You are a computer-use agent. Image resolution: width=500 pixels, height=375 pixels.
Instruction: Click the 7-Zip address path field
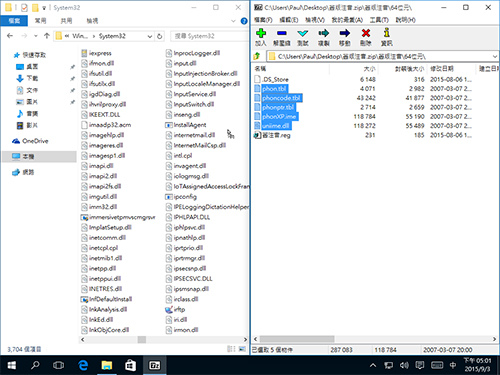(x=379, y=56)
